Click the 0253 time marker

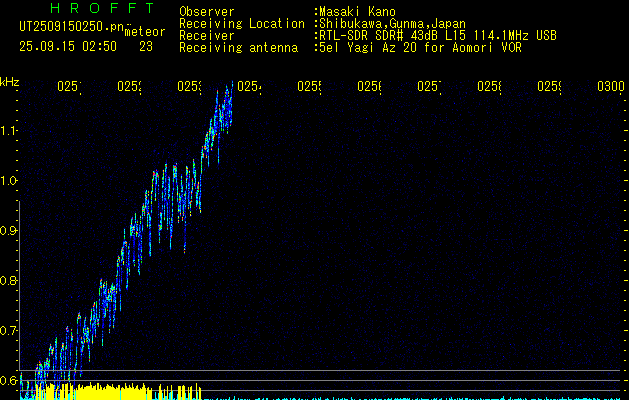point(189,87)
